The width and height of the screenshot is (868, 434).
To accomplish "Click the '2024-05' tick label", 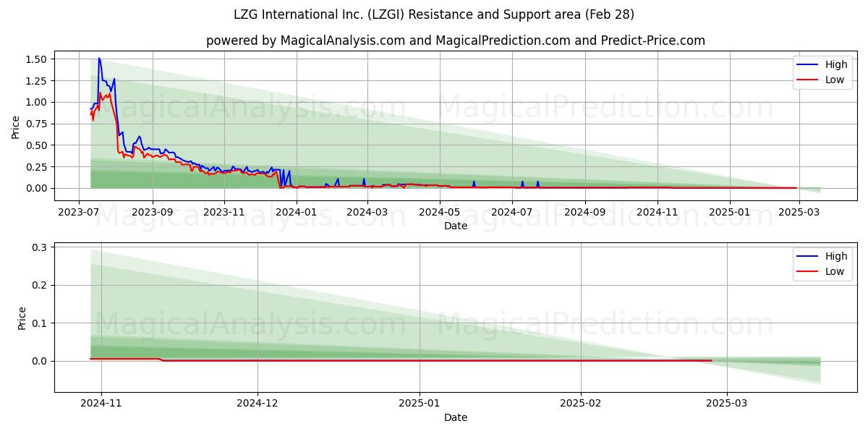I will pos(439,213).
